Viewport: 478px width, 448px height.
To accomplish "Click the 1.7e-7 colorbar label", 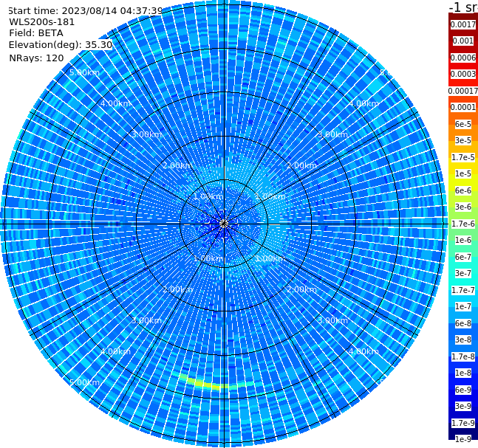I will 463,290.
